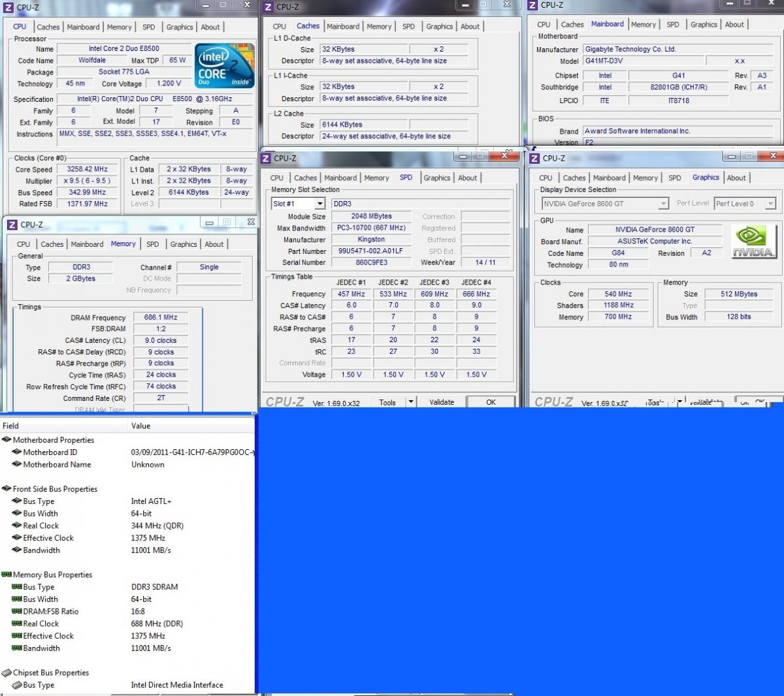The height and width of the screenshot is (696, 784).
Task: Click the motherboard Model value "G41MT-D3V"
Action: [644, 61]
